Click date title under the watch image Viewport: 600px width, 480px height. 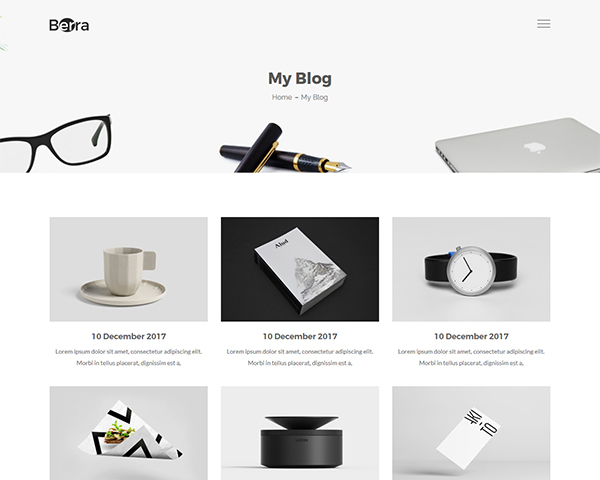[x=471, y=336]
